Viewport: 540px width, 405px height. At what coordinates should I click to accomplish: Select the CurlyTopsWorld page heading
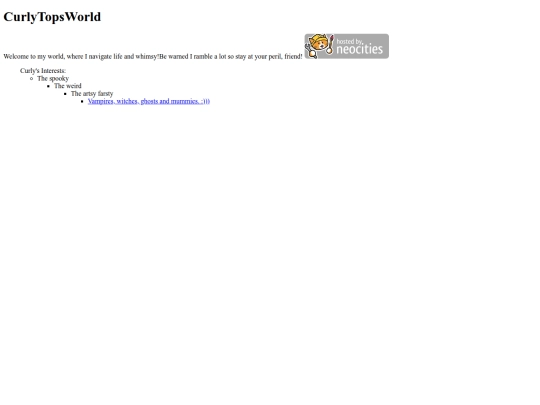(x=52, y=17)
